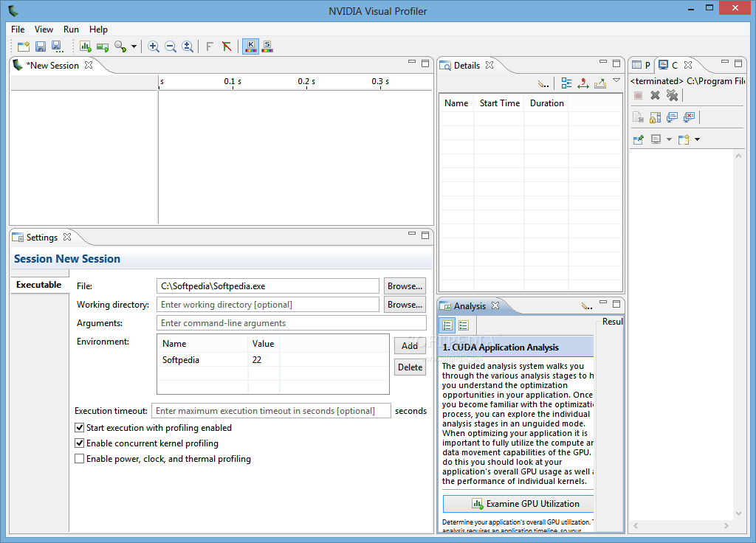Viewport: 756px width, 543px height.
Task: Click the Execution timeout input field
Action: coord(271,411)
